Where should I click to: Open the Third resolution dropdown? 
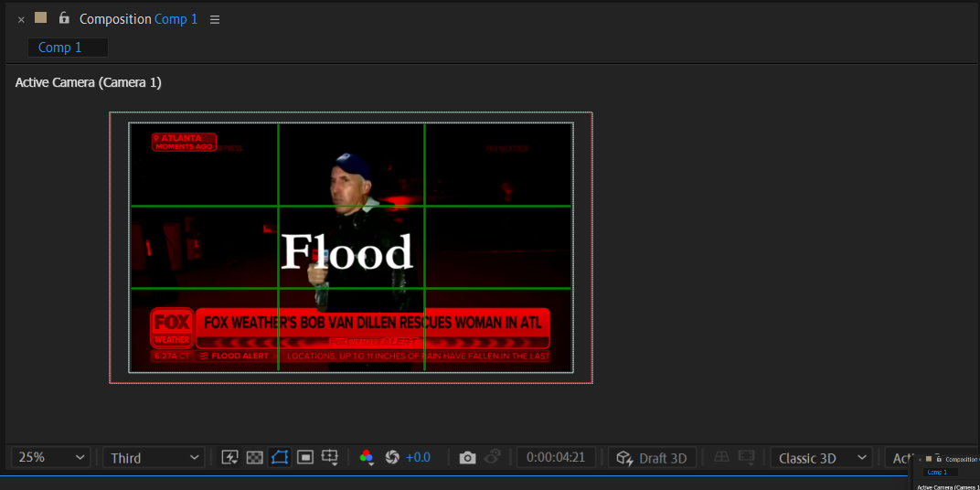coord(154,457)
